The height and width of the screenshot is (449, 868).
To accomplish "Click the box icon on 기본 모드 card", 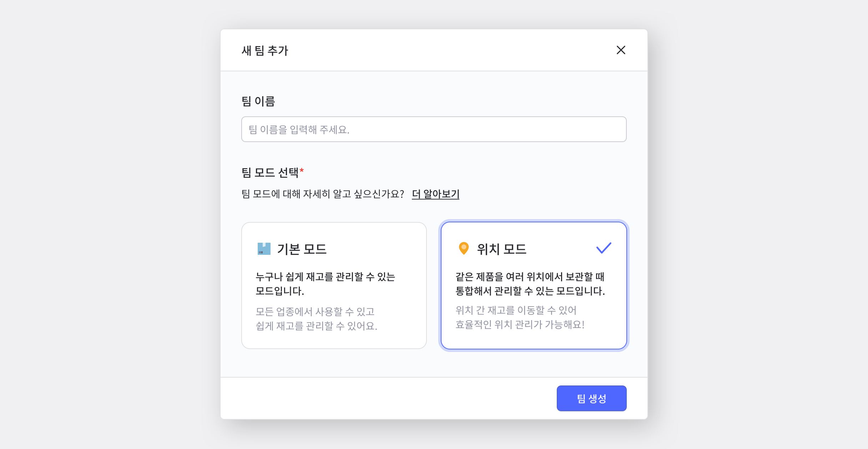I will click(x=263, y=249).
